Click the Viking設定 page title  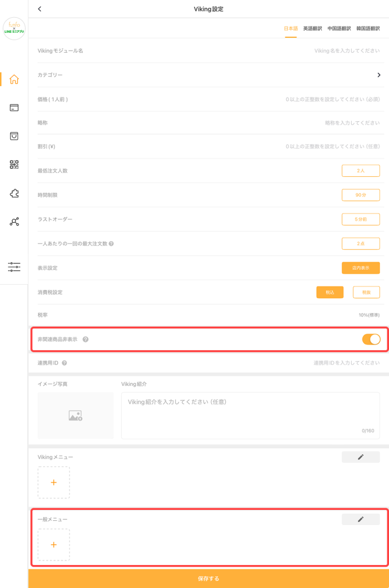(x=209, y=9)
